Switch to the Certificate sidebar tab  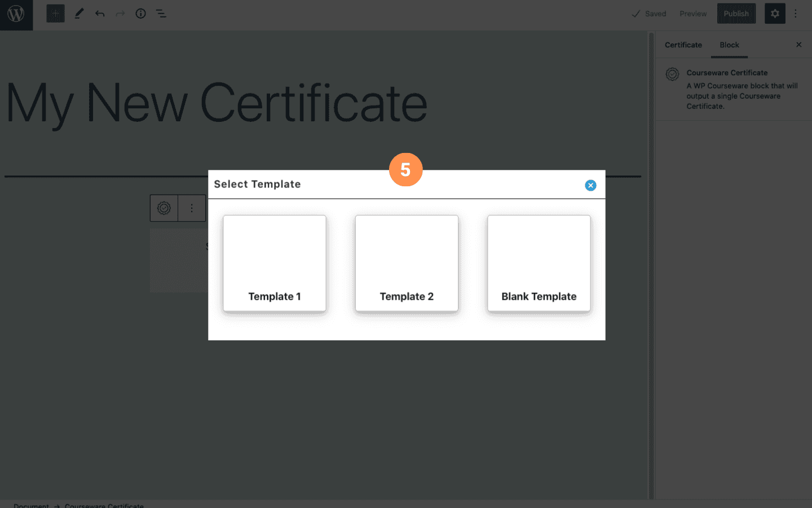(683, 45)
